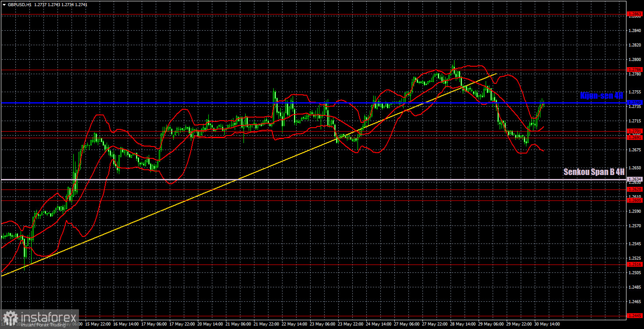The width and height of the screenshot is (644, 329).
Task: Click the 1.2590 price axis value
Action: [635, 211]
